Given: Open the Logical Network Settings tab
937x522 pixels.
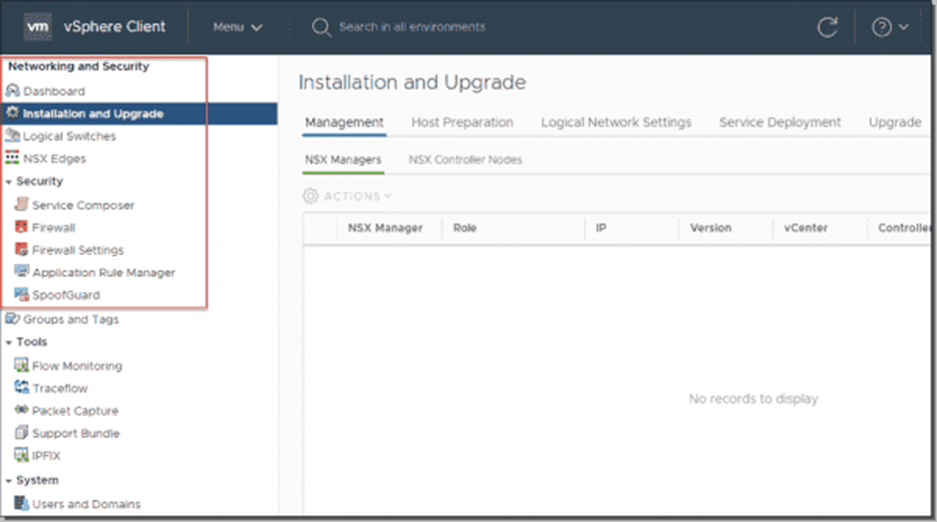Looking at the screenshot, I should [x=616, y=122].
